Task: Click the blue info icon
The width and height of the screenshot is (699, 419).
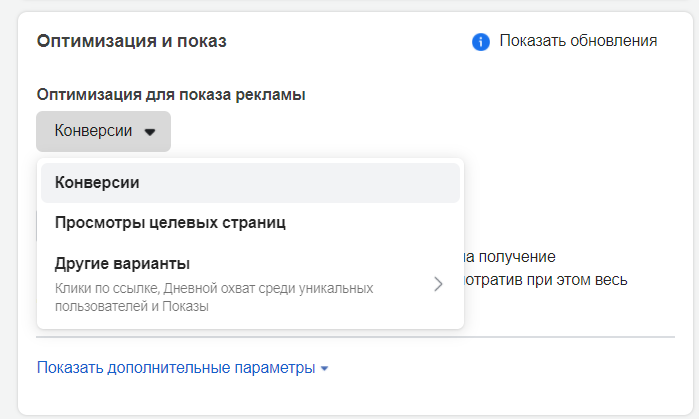Action: coord(481,42)
